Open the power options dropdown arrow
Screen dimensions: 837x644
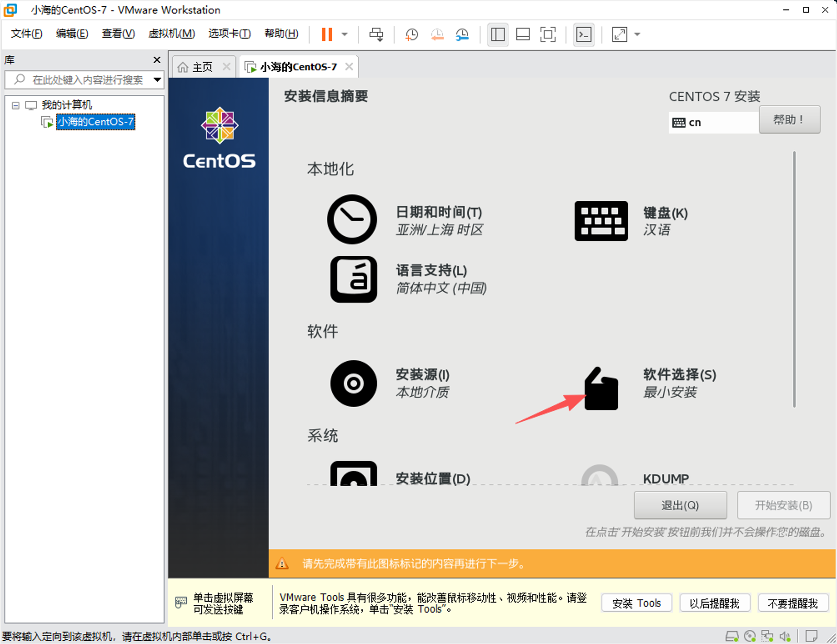(x=345, y=34)
